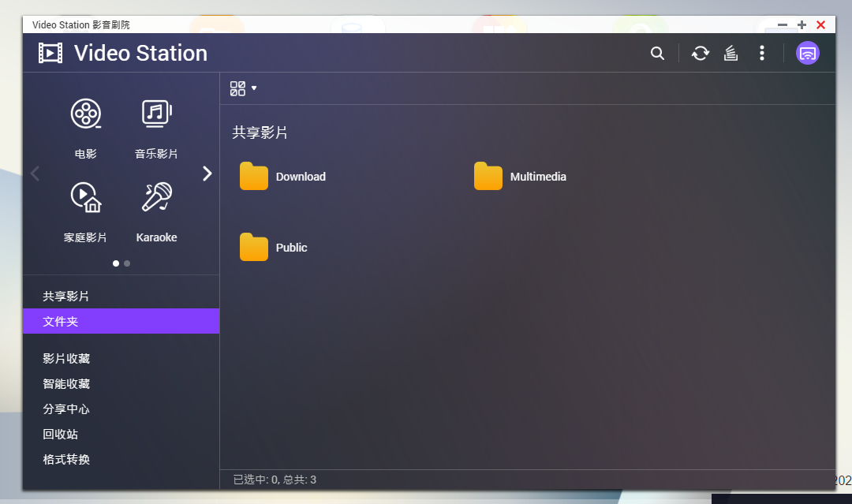
Task: Click the Karaoke label text
Action: pyautogui.click(x=156, y=237)
